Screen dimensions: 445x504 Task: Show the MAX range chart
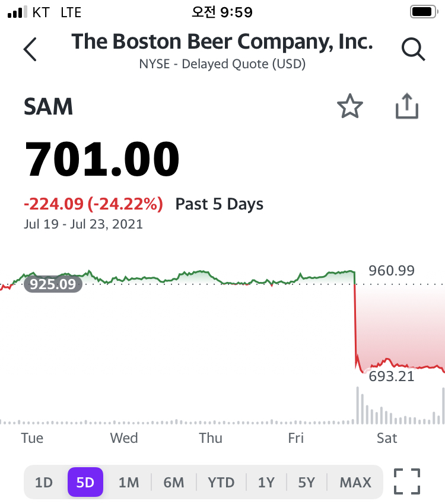[355, 482]
